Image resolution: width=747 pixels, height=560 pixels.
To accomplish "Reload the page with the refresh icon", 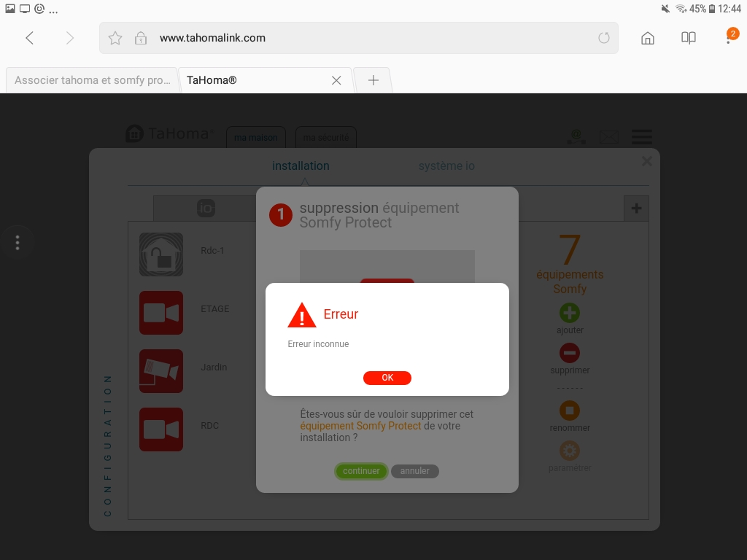I will pos(603,38).
